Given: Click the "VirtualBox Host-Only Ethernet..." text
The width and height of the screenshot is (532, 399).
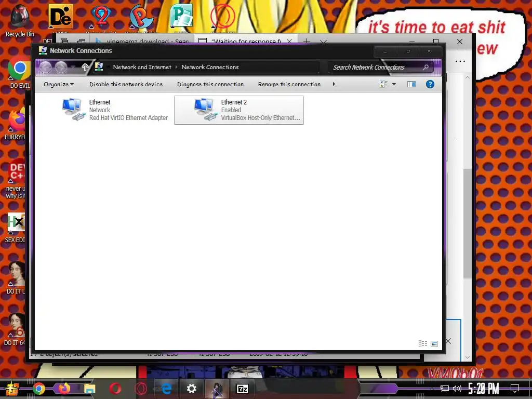Looking at the screenshot, I should click(261, 118).
